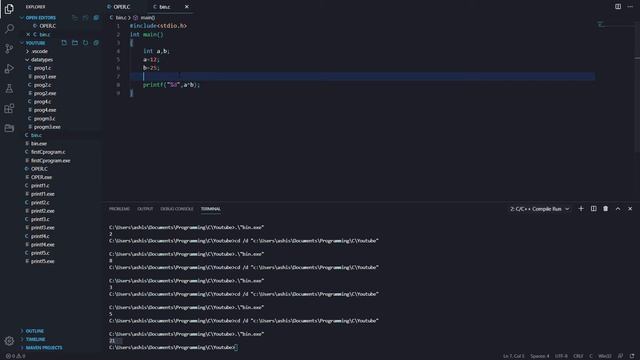640x360 pixels.
Task: Kill the terminal with trash icon
Action: point(606,209)
